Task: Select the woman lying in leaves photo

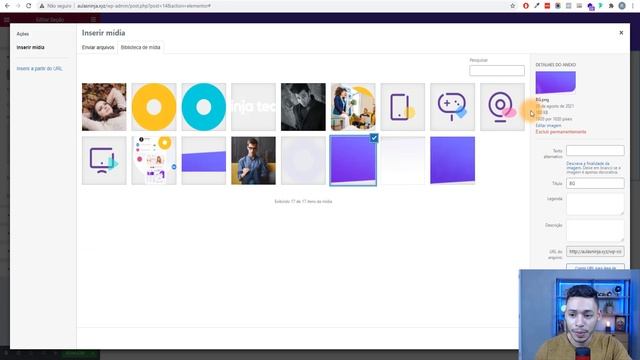Action: pos(104,107)
